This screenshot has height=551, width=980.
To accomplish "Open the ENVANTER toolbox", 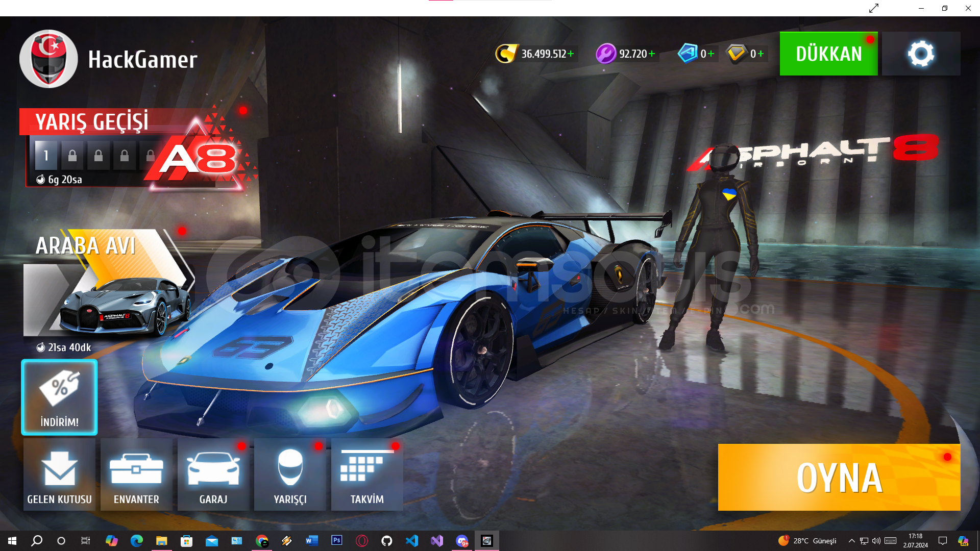I will (x=136, y=474).
